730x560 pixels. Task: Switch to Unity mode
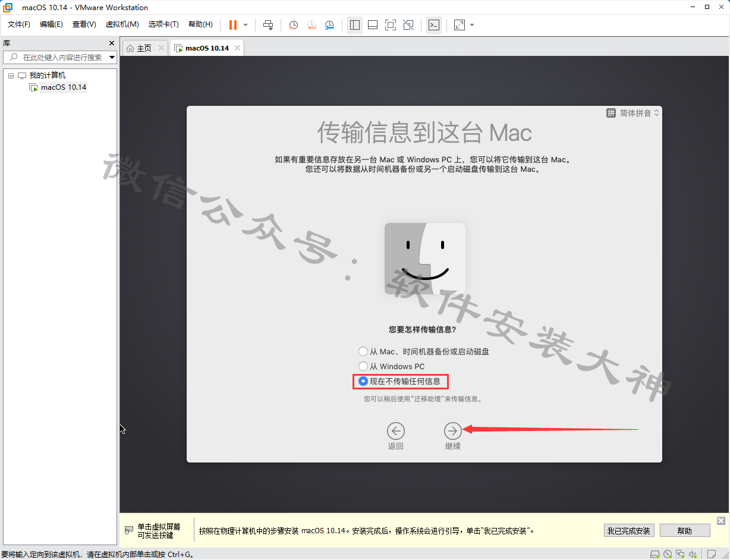(x=408, y=25)
